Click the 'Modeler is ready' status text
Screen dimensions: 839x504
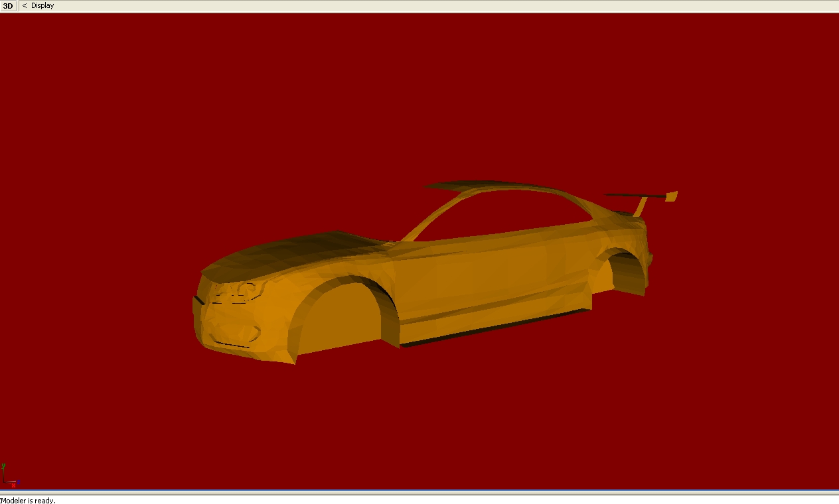[28, 501]
